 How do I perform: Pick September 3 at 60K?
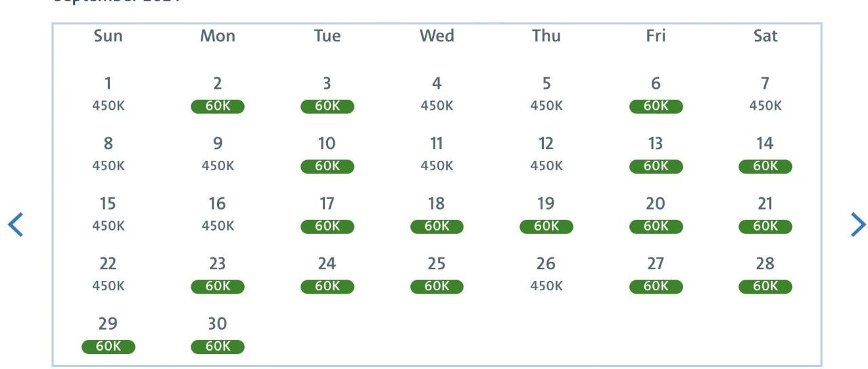point(327,94)
